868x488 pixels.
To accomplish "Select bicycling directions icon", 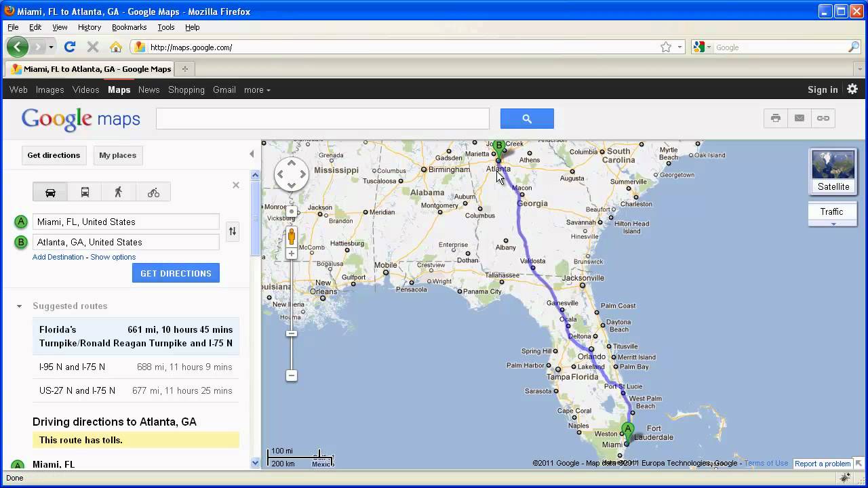I will [153, 192].
